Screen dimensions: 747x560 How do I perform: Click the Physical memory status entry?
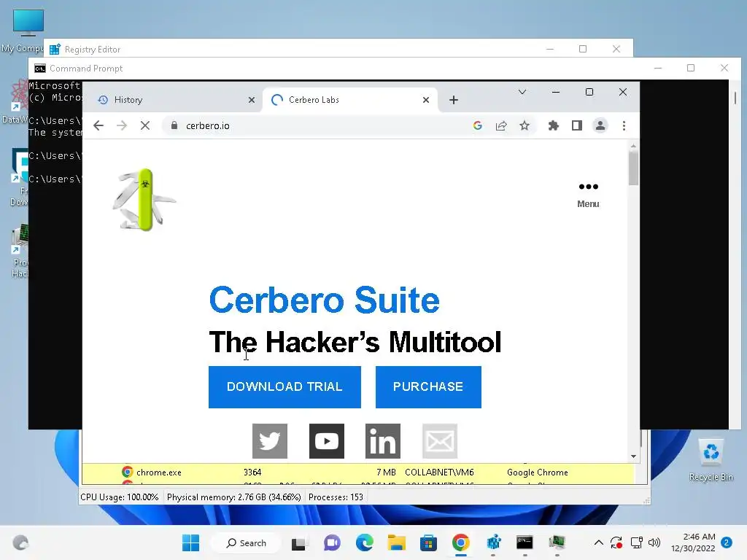(234, 497)
